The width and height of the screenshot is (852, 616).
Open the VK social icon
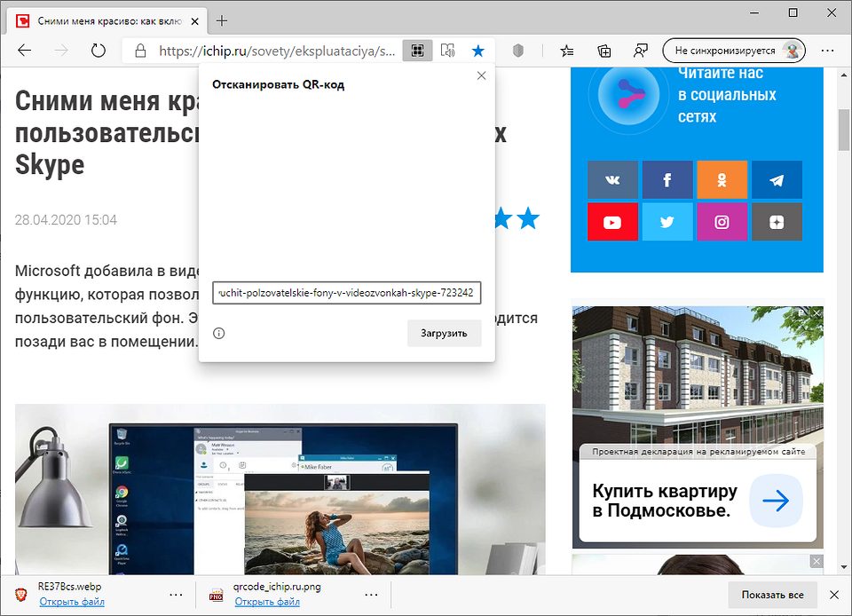coord(612,179)
